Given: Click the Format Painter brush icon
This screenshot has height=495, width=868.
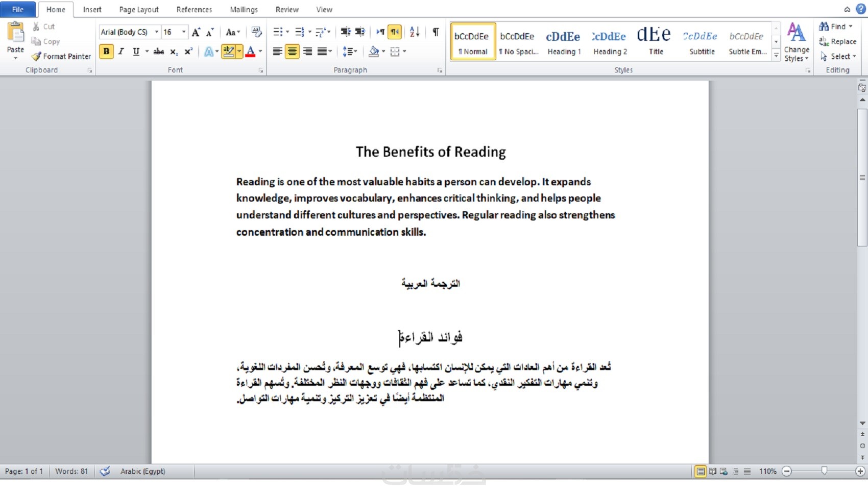Looking at the screenshot, I should click(x=36, y=57).
